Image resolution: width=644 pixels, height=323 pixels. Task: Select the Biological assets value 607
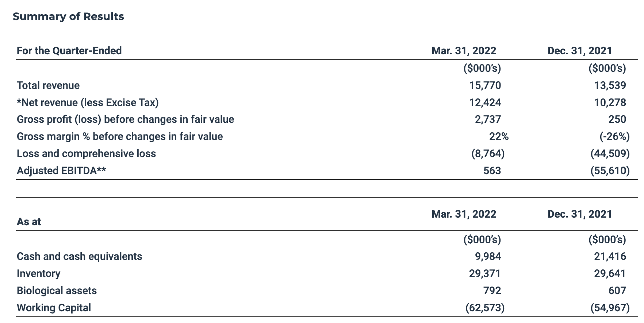(x=617, y=291)
